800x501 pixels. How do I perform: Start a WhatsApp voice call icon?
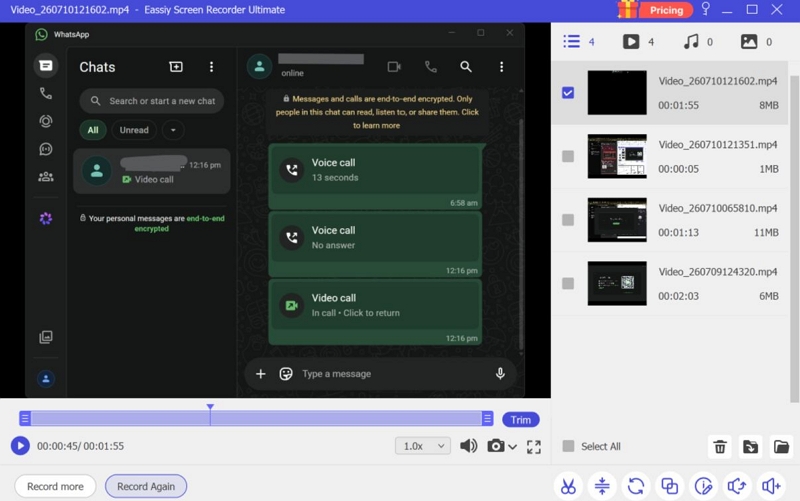(x=431, y=67)
